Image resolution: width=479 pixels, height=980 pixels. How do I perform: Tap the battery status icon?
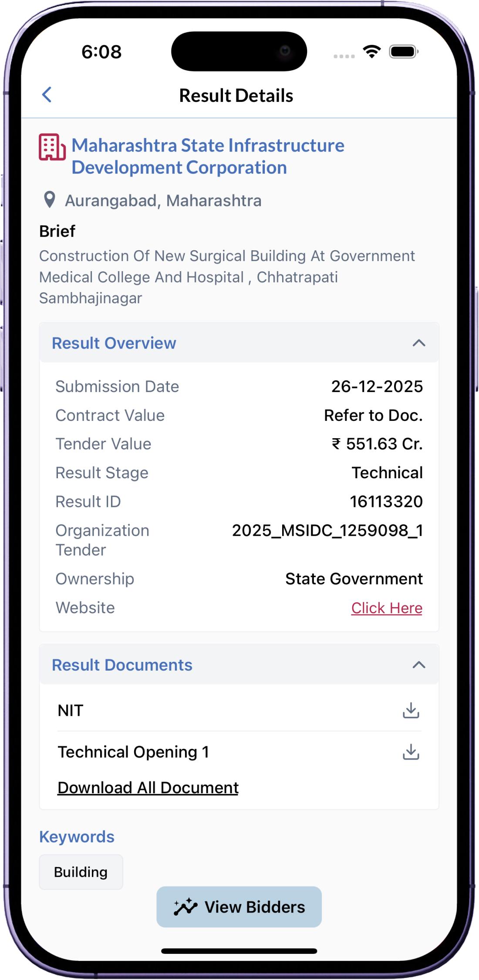pos(404,52)
